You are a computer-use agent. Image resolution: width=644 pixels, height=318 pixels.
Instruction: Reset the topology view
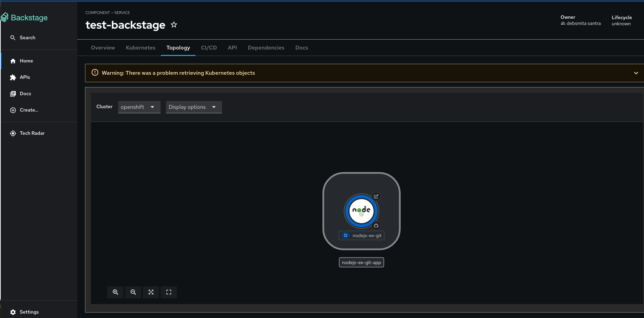[169, 292]
